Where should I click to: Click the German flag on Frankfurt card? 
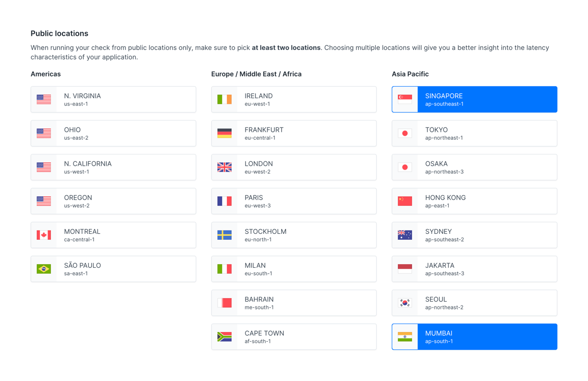coord(224,133)
